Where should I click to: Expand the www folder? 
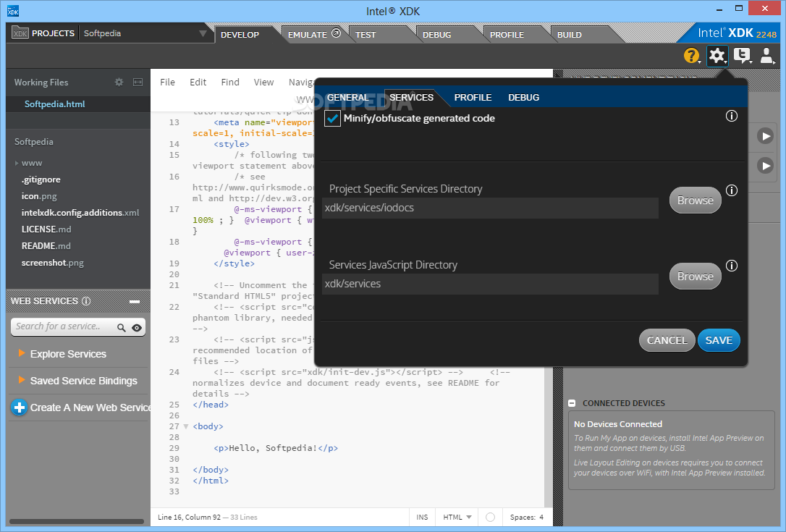pyautogui.click(x=17, y=163)
